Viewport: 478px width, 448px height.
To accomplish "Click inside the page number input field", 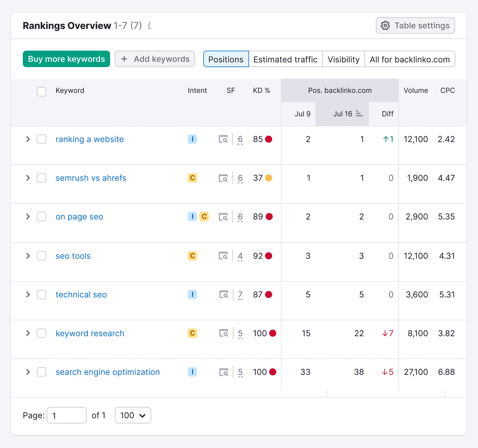I will pyautogui.click(x=66, y=415).
